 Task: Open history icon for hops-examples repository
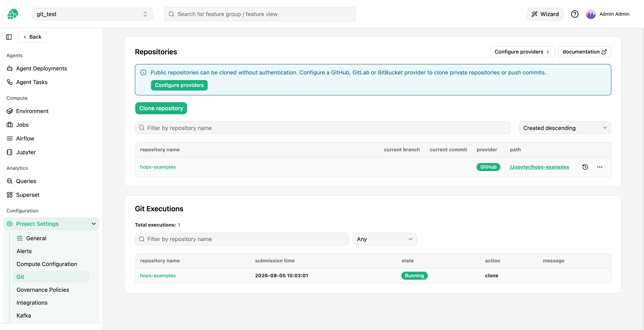click(x=585, y=167)
